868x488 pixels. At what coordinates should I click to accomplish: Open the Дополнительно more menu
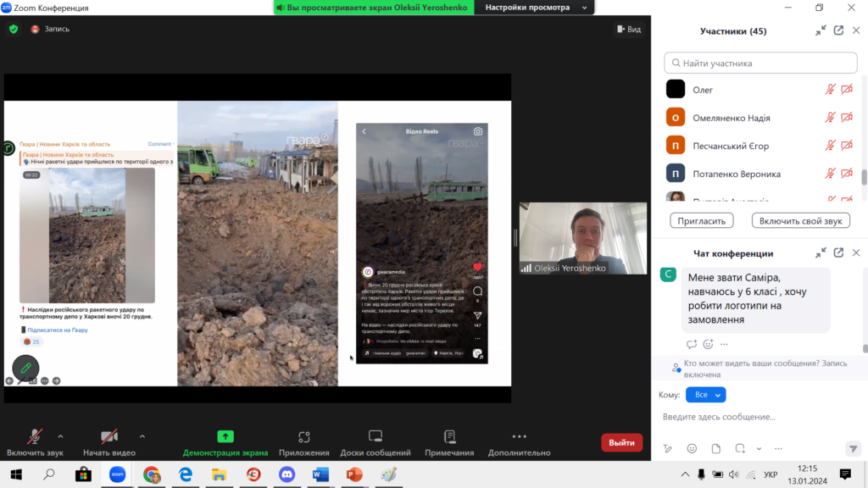tap(520, 442)
